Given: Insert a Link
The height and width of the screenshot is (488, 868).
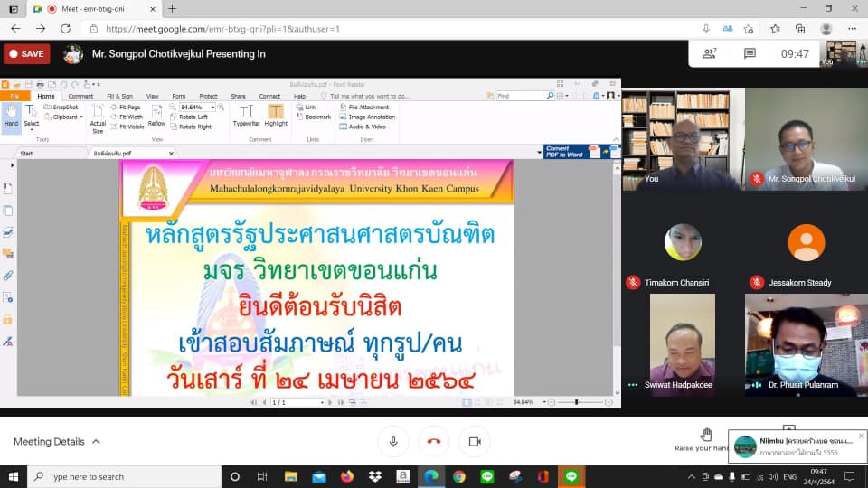Looking at the screenshot, I should click(307, 108).
